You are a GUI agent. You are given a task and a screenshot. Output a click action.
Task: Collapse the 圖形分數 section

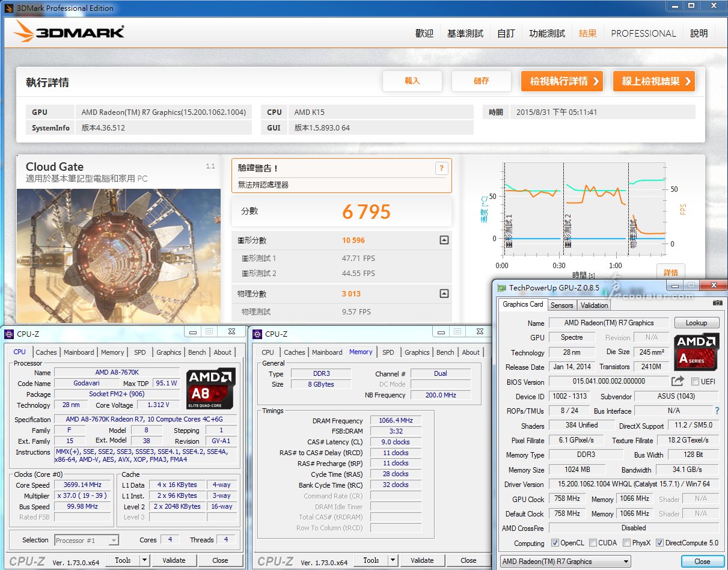[x=444, y=241]
